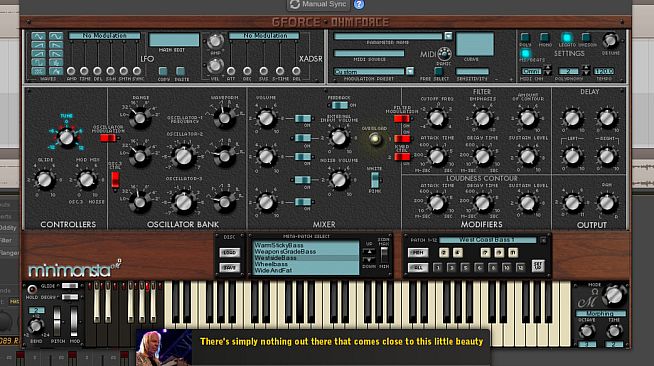Click the Tune knob in Controllers
The image size is (654, 366).
pyautogui.click(x=66, y=137)
